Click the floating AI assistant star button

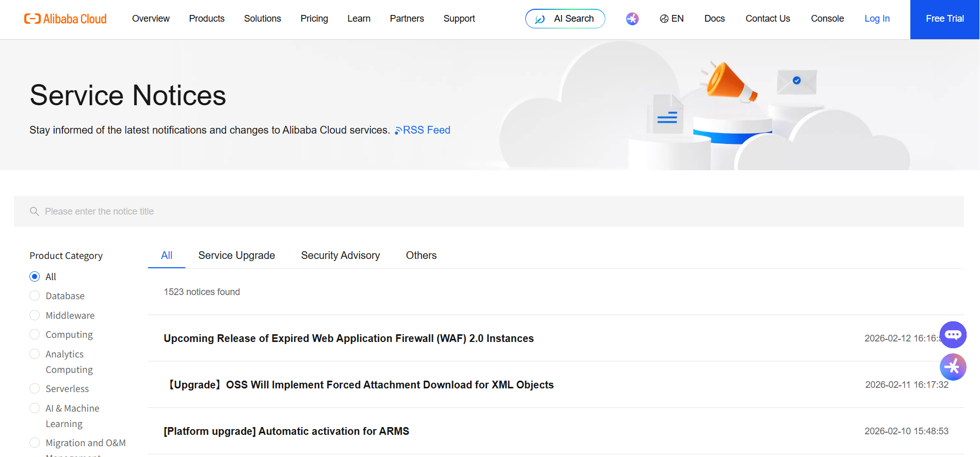point(953,367)
